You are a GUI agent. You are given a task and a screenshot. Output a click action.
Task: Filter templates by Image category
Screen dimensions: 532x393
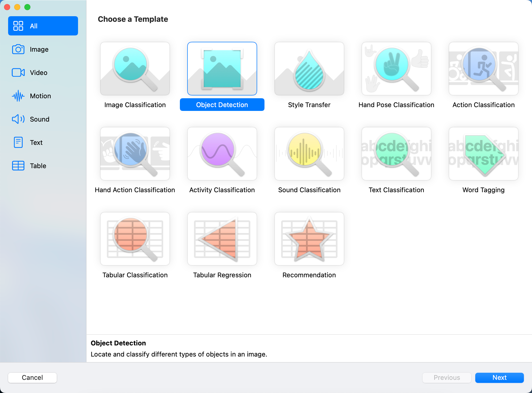tap(39, 49)
